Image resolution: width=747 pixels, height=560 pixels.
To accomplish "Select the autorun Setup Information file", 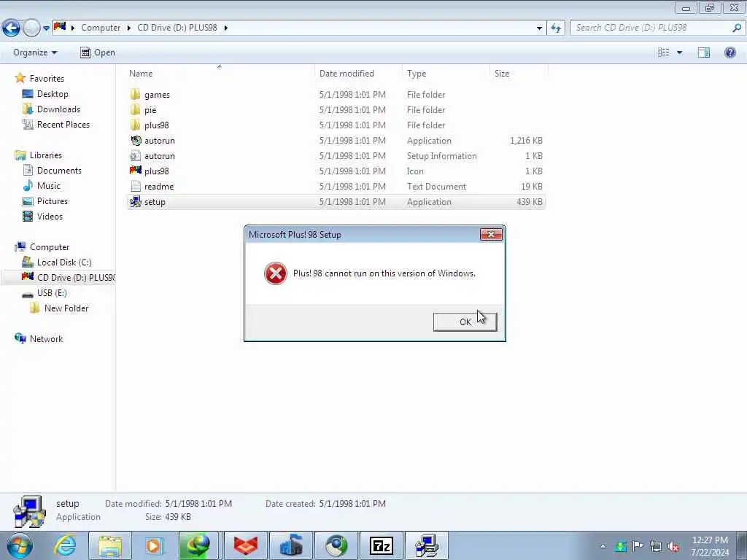I will click(x=336, y=156).
